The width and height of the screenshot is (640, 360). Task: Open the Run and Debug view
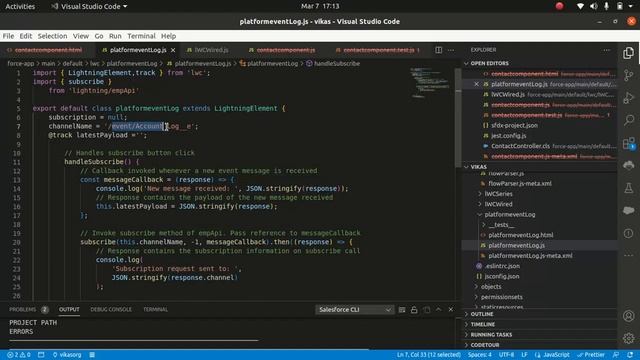629,98
